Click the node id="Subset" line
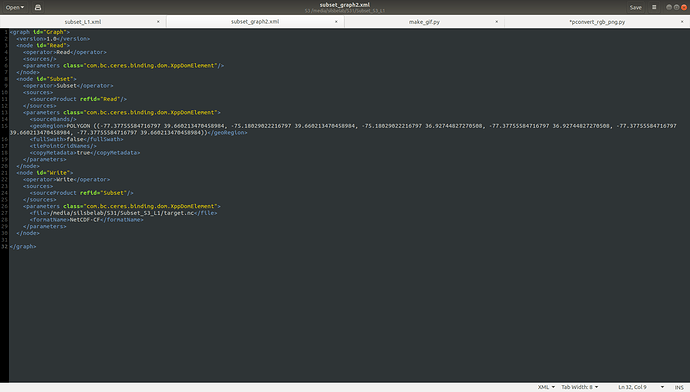The width and height of the screenshot is (690, 392). point(46,79)
